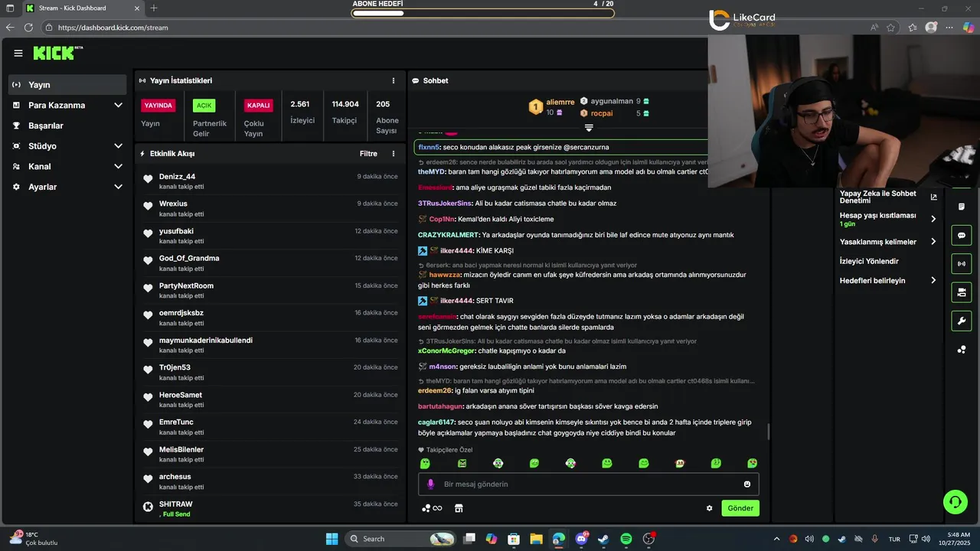Open the Yayın İstatistikleri three-dot menu

pyautogui.click(x=394, y=80)
